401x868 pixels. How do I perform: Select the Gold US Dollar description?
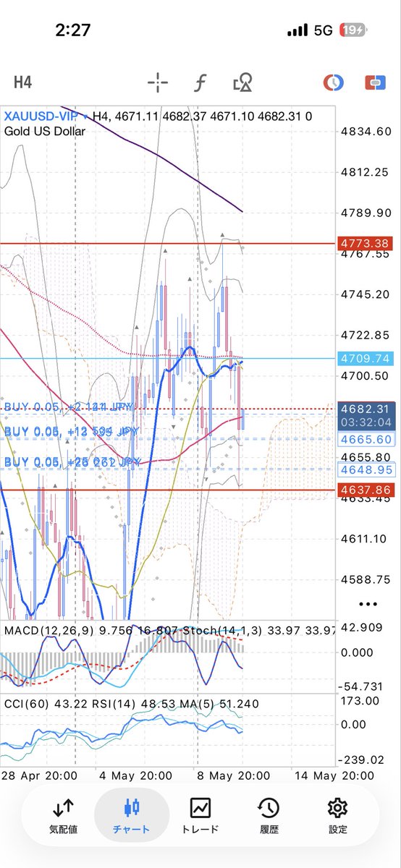[45, 131]
